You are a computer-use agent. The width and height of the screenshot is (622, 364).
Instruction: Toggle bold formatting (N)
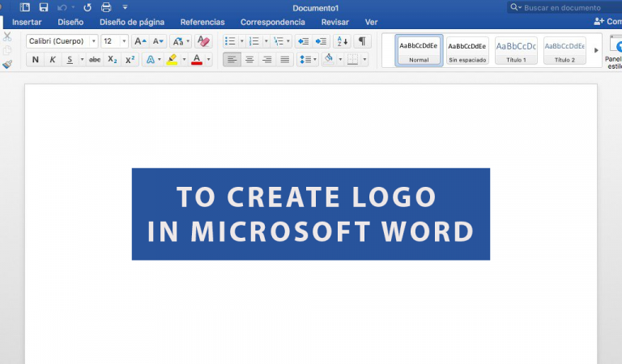pos(36,60)
